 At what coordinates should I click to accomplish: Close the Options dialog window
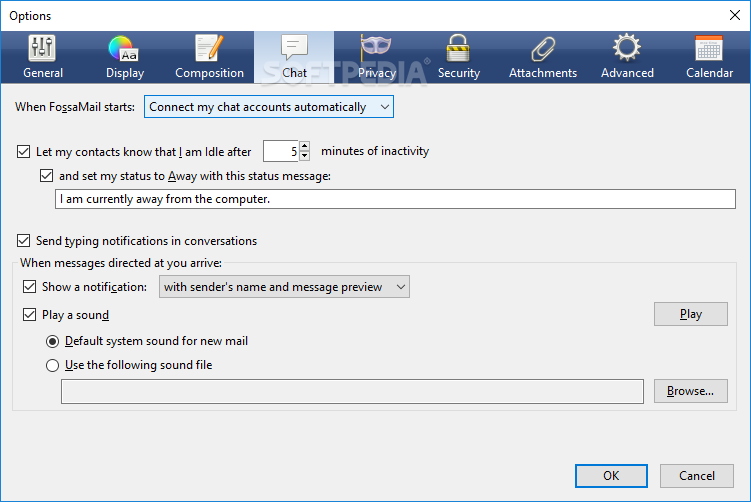(x=735, y=15)
